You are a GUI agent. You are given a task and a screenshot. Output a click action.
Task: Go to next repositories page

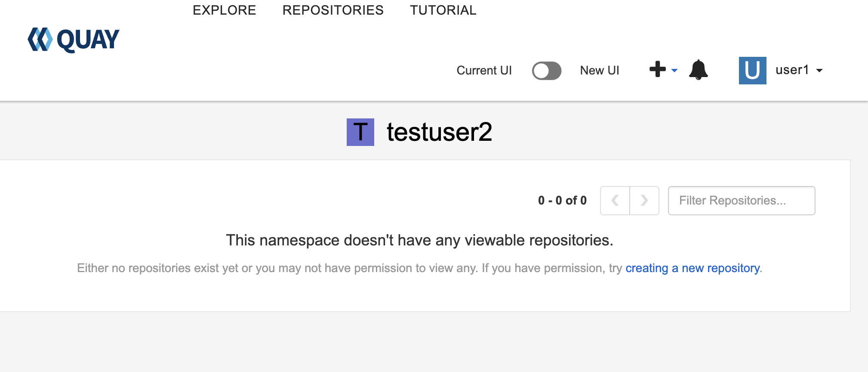click(644, 201)
